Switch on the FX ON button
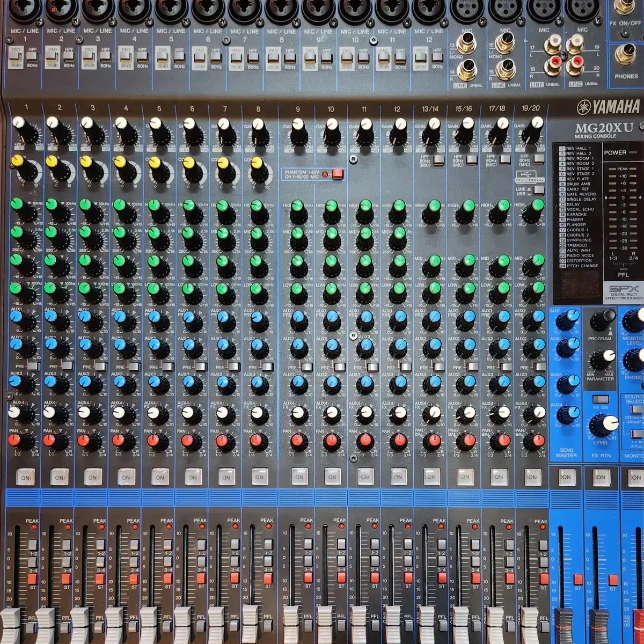This screenshot has height=644, width=644. (600, 399)
